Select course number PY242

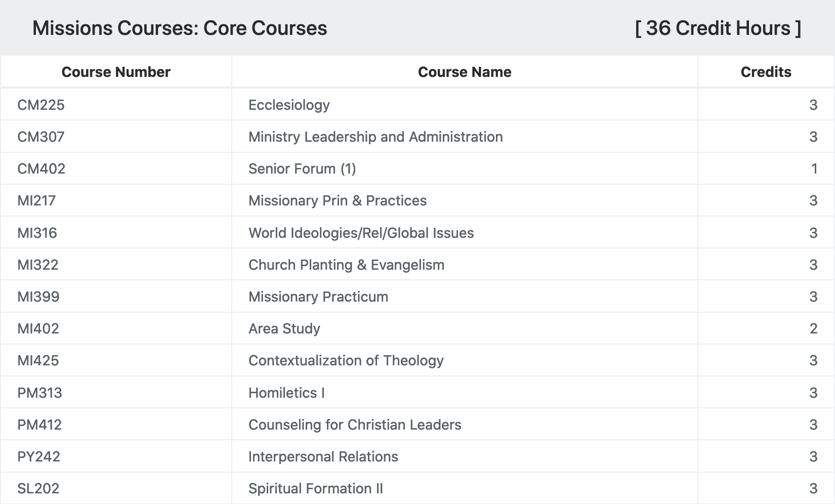39,456
